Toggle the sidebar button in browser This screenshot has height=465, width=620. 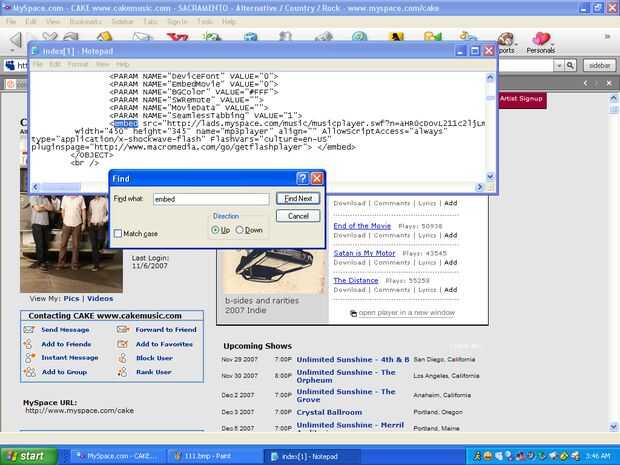point(599,66)
